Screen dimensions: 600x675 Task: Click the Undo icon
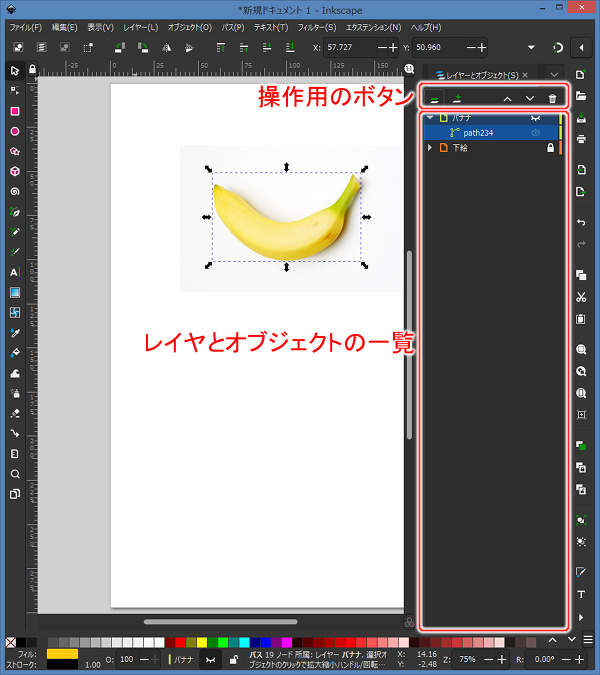pyautogui.click(x=581, y=223)
